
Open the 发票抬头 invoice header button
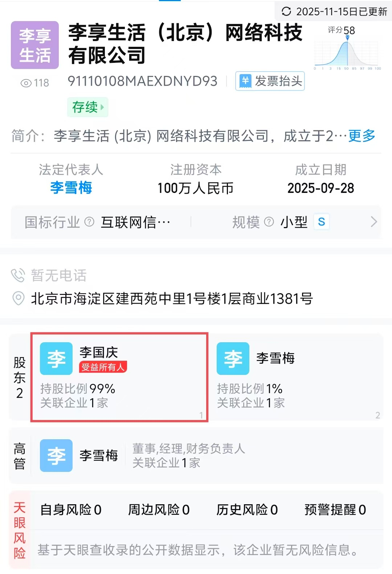click(x=270, y=81)
